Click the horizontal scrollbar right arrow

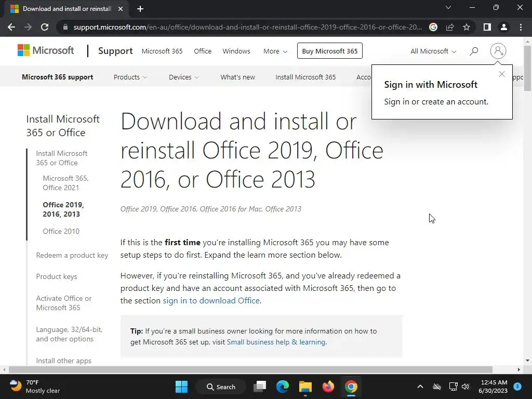click(519, 369)
